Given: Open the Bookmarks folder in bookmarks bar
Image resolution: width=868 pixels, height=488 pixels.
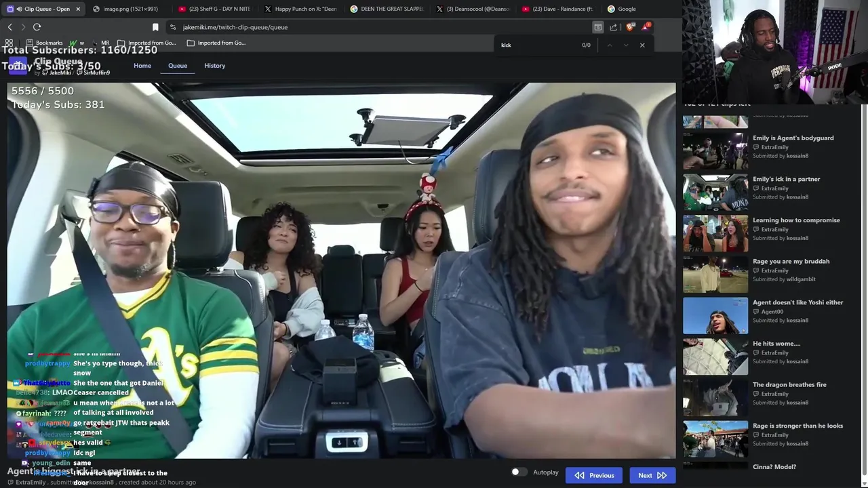Looking at the screenshot, I should [44, 43].
